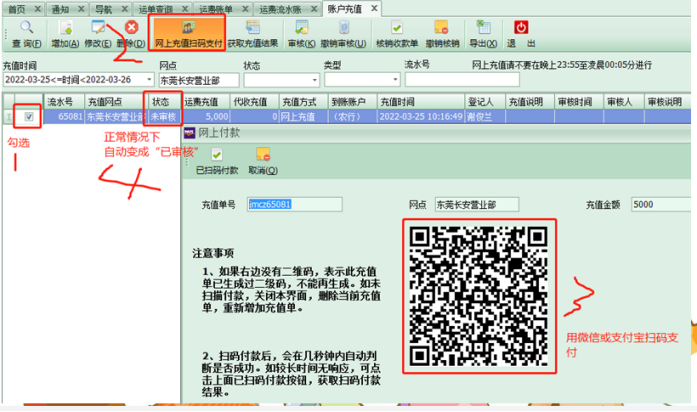Select the 未审核 status cell

163,117
